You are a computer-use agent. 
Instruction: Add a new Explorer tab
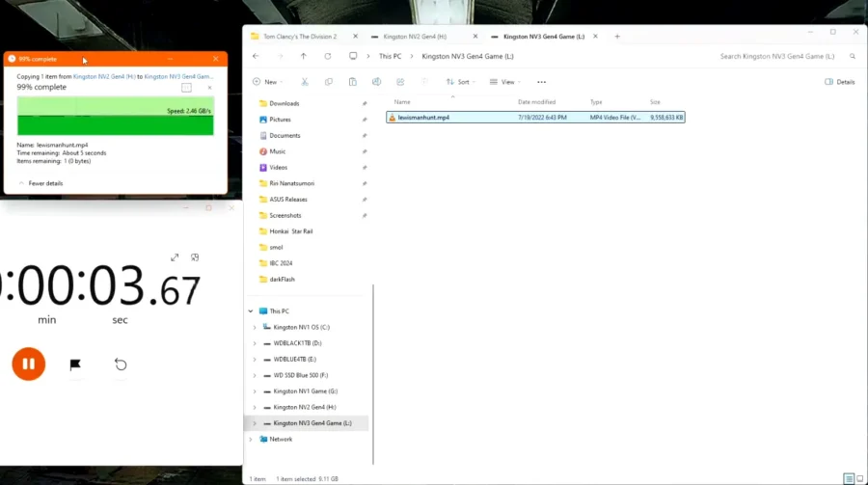tap(617, 37)
